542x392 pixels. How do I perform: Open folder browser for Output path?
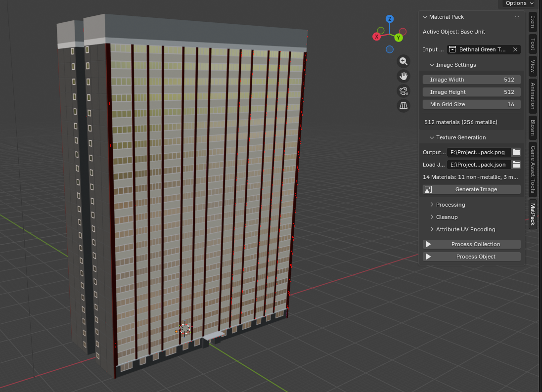click(516, 152)
